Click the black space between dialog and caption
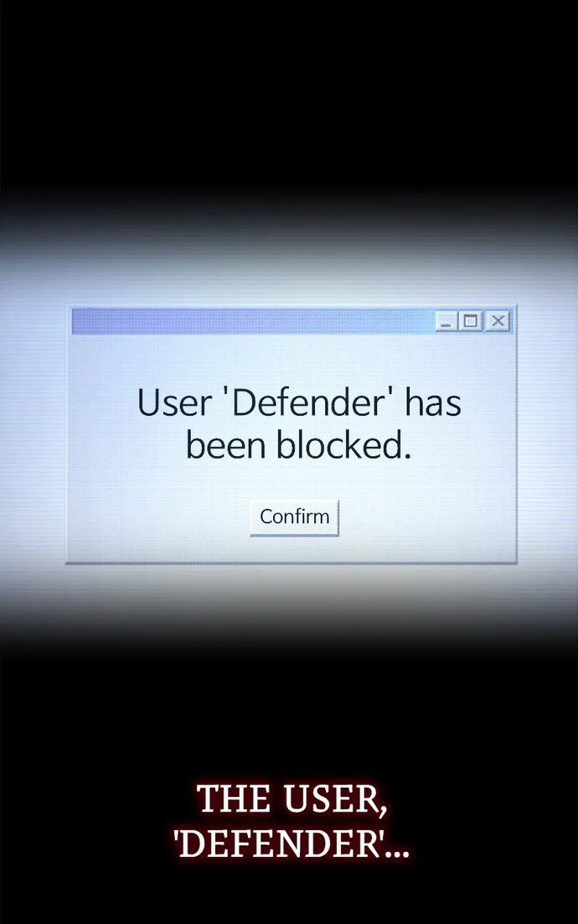Screen dimensions: 578x924 point(289,707)
